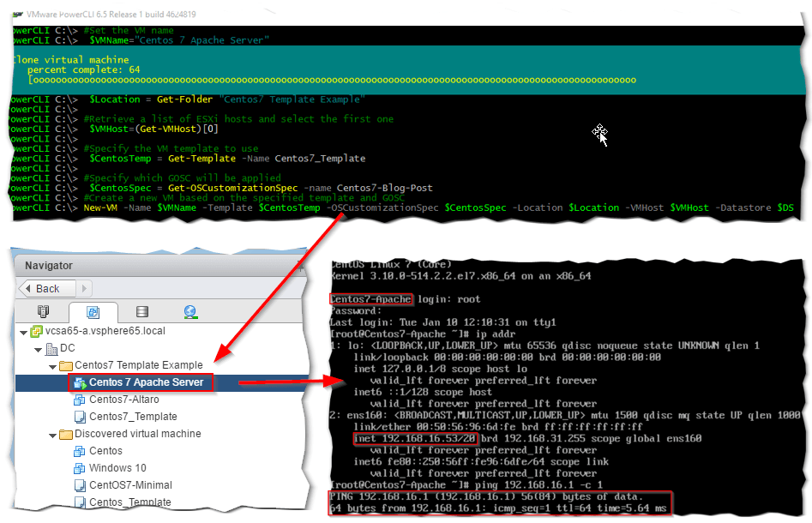Click the ping 192.168.16.1 command in console

pos(538,484)
